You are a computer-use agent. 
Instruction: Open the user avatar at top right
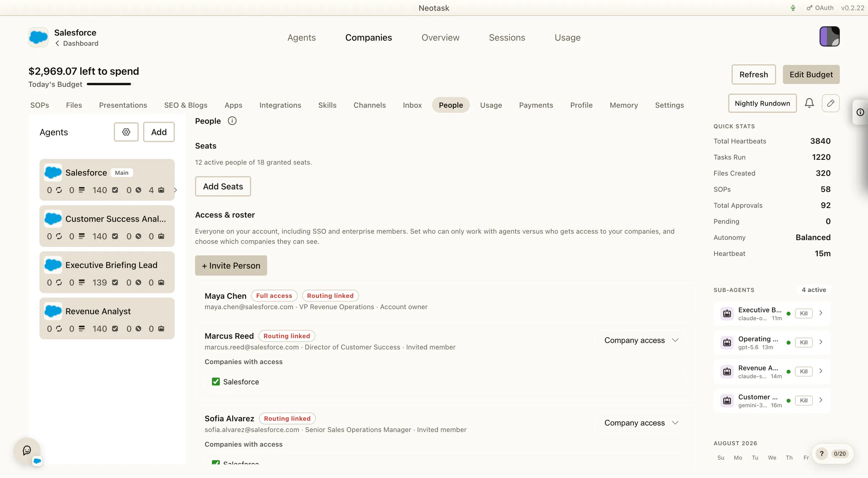pos(830,37)
